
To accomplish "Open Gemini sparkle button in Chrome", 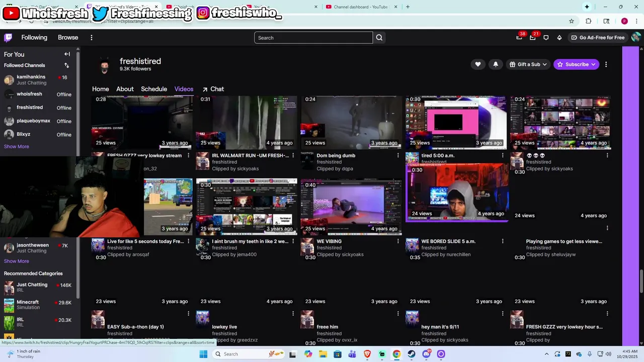I will pos(587,7).
